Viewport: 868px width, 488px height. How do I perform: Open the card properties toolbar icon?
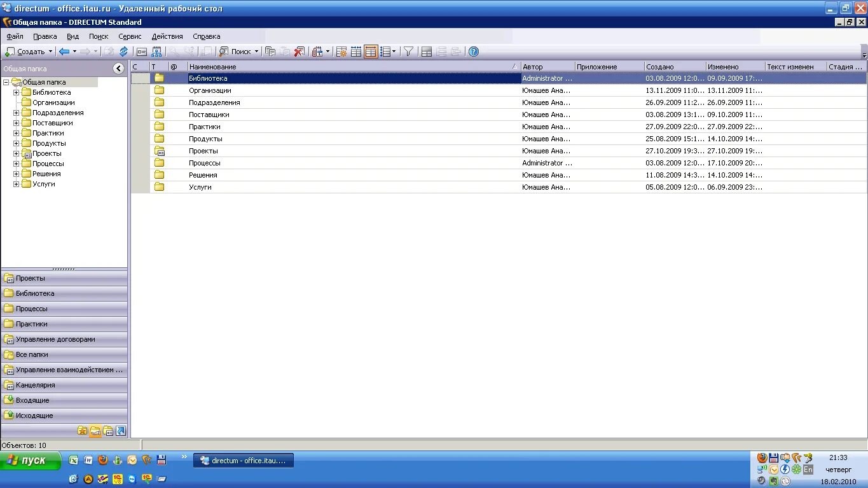[141, 52]
